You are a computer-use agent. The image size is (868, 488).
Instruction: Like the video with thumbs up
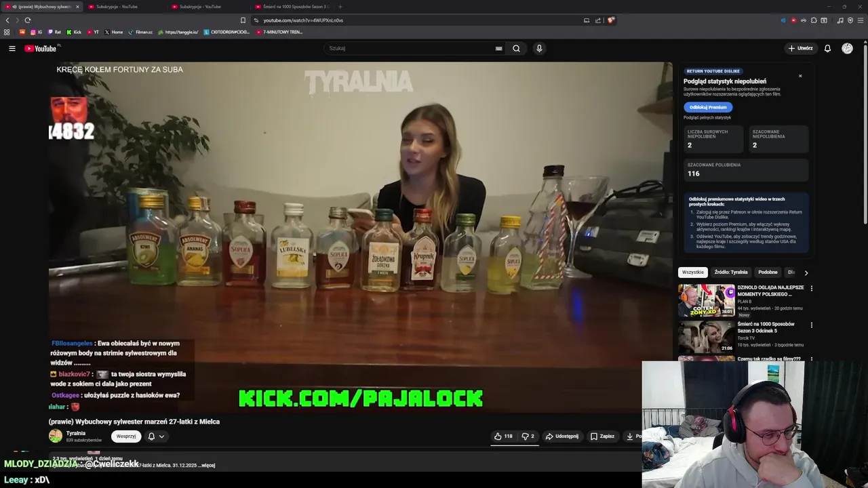click(x=503, y=436)
